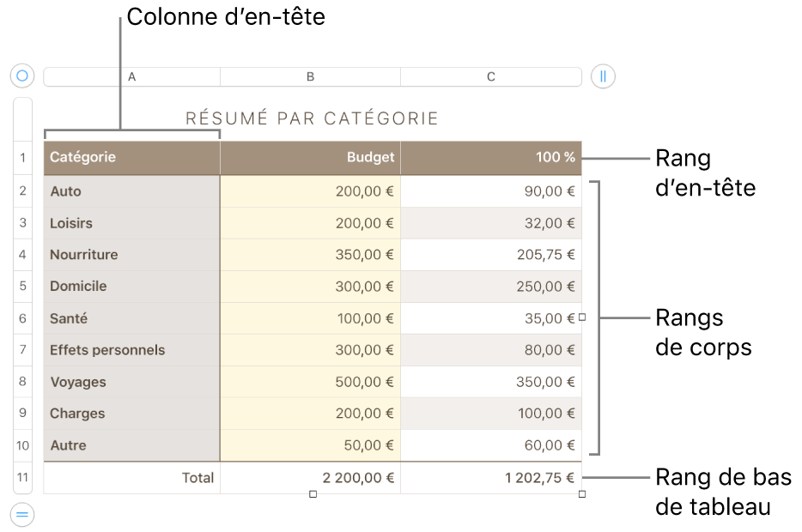
Task: Select row number 6
Action: pyautogui.click(x=22, y=318)
